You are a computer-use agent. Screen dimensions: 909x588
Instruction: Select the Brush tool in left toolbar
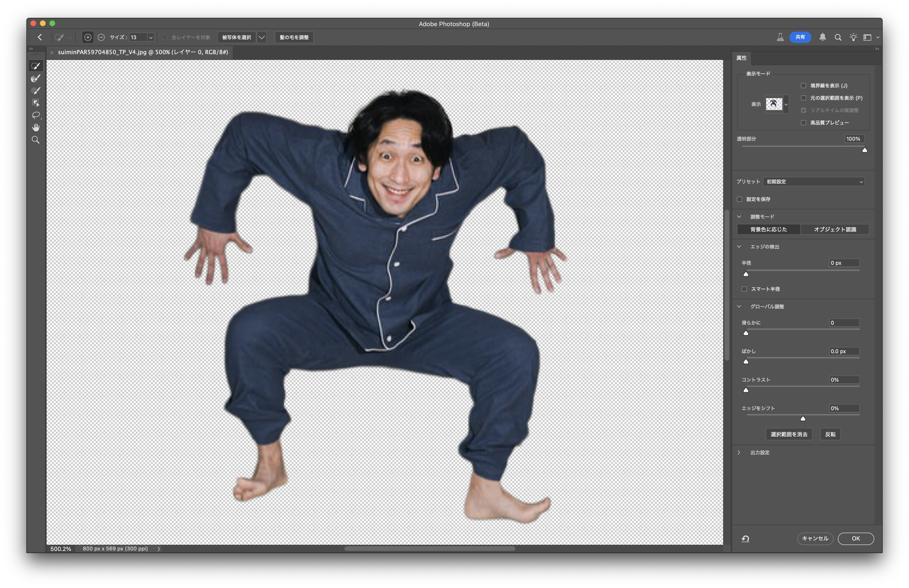pos(35,91)
